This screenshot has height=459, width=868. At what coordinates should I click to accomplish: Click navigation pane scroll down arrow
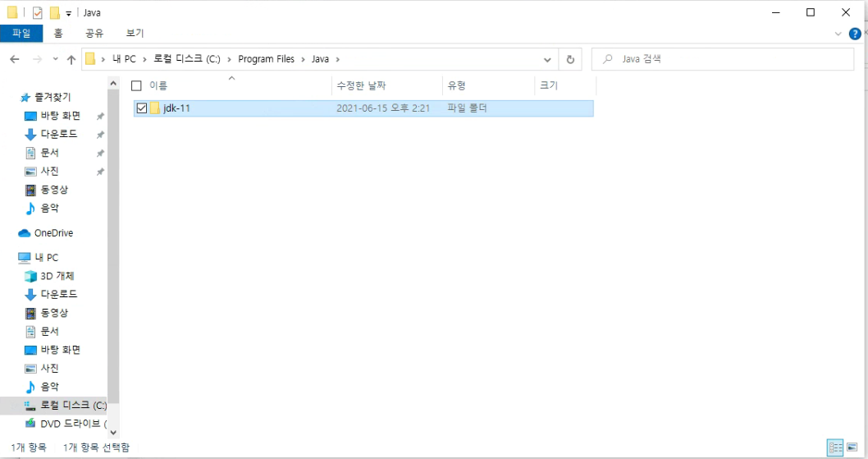tap(113, 433)
